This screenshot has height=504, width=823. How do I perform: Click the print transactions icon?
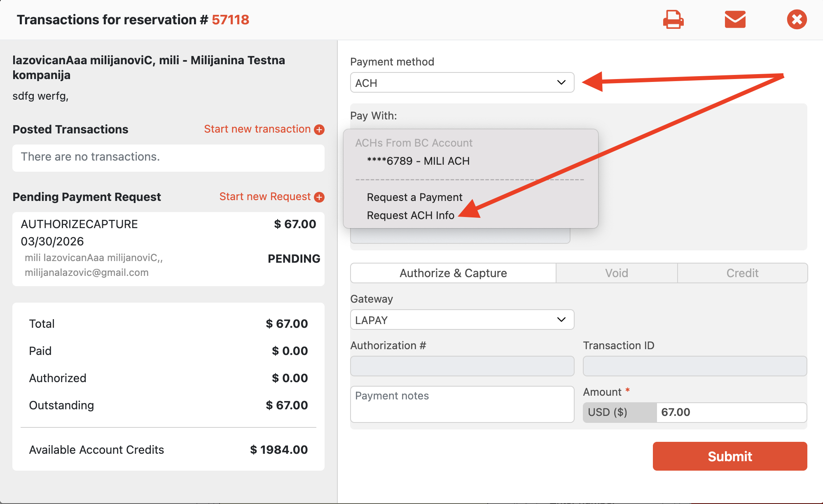673,19
